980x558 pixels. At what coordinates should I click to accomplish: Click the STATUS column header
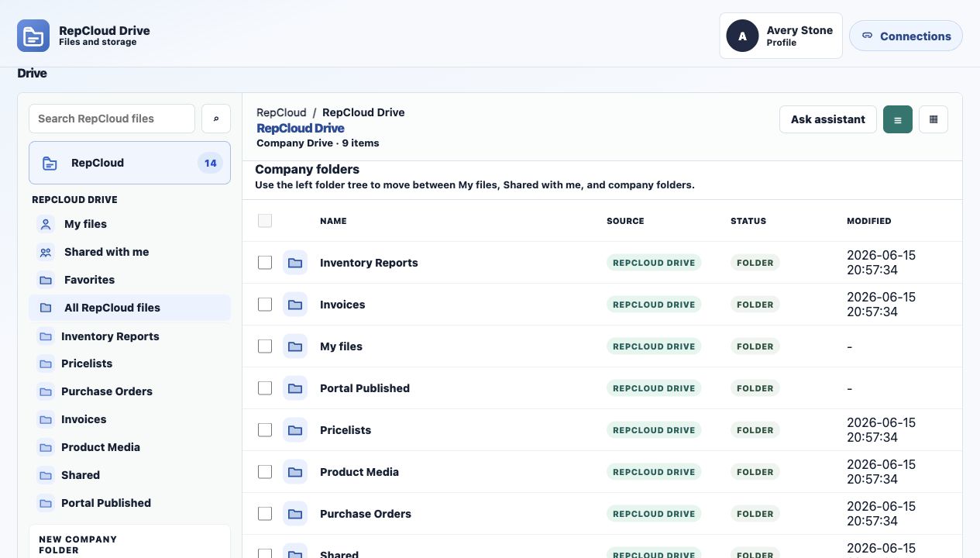coord(748,221)
